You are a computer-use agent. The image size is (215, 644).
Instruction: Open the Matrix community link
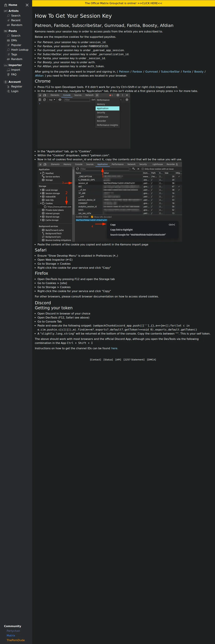[11, 635]
